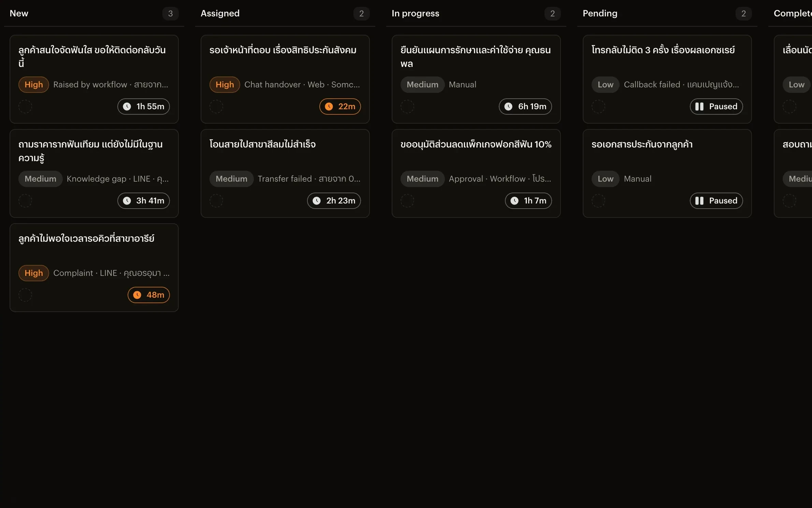Click the 3h 41m timer badge
812x508 pixels.
tap(144, 201)
